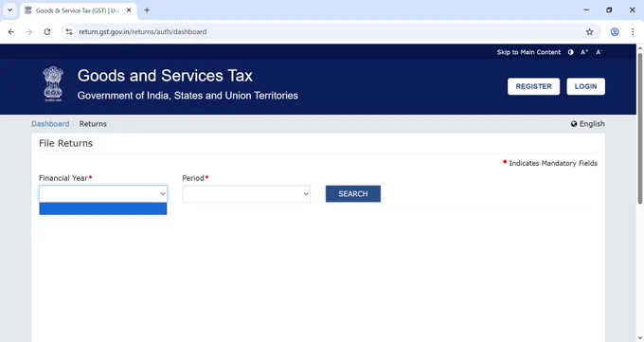Decrease font size with A- icon
This screenshot has width=644, height=342.
click(599, 52)
